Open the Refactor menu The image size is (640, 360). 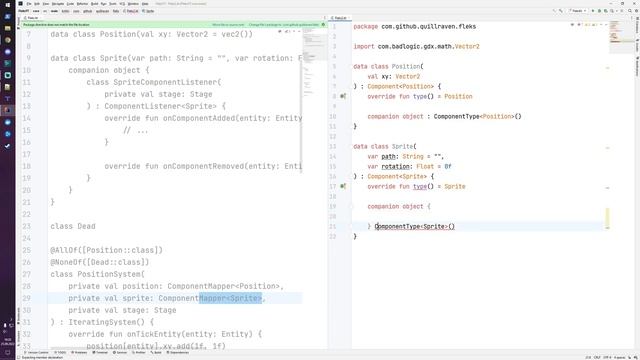[82, 4]
